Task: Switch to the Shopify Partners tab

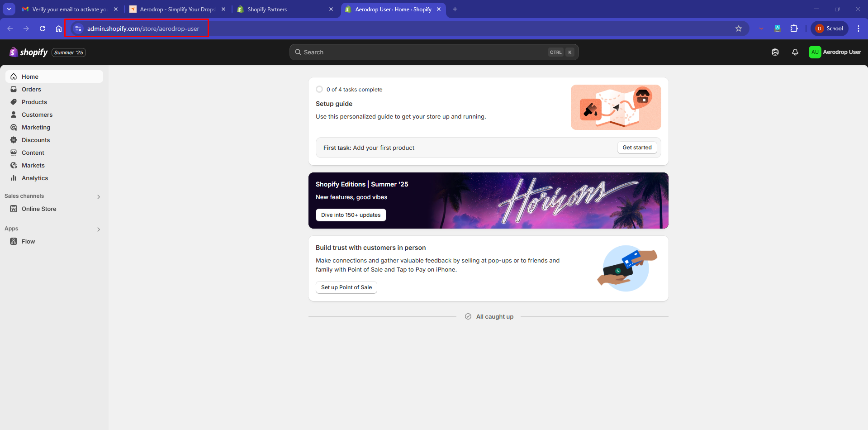Action: point(285,9)
